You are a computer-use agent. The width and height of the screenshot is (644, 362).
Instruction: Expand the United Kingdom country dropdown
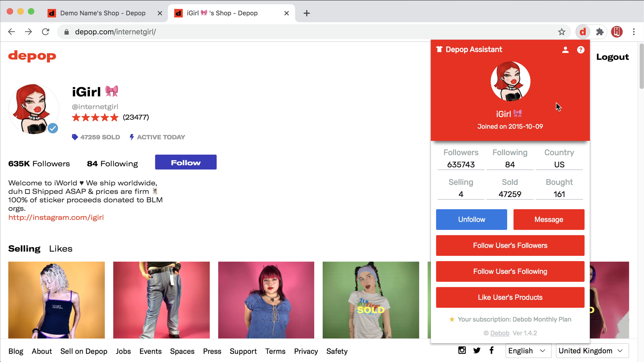592,351
